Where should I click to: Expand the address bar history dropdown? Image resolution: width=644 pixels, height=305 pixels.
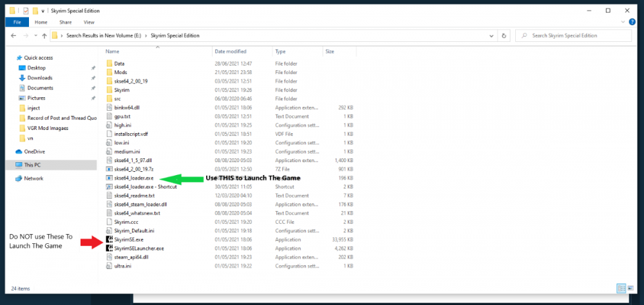click(x=491, y=36)
